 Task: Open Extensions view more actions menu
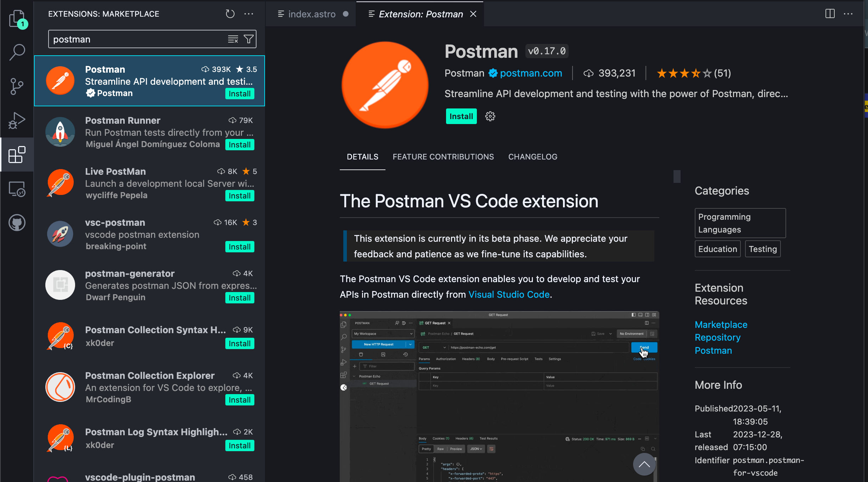point(249,14)
